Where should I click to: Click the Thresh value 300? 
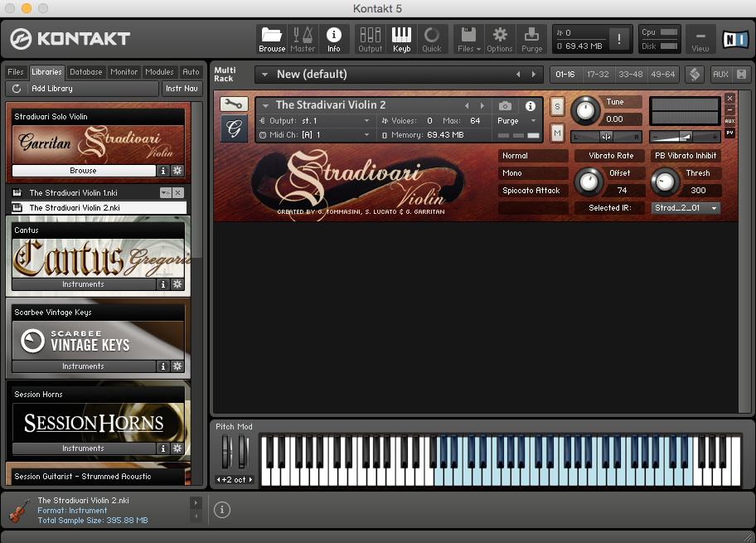(x=698, y=191)
